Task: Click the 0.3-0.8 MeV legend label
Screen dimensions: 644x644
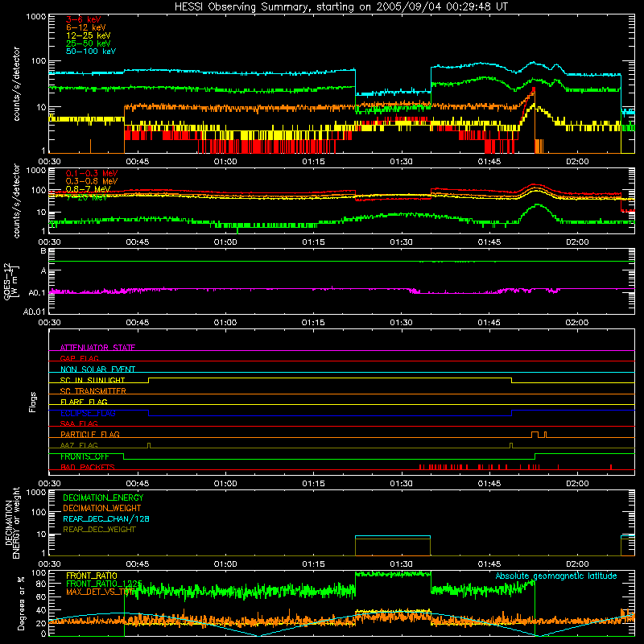Action: pos(92,181)
